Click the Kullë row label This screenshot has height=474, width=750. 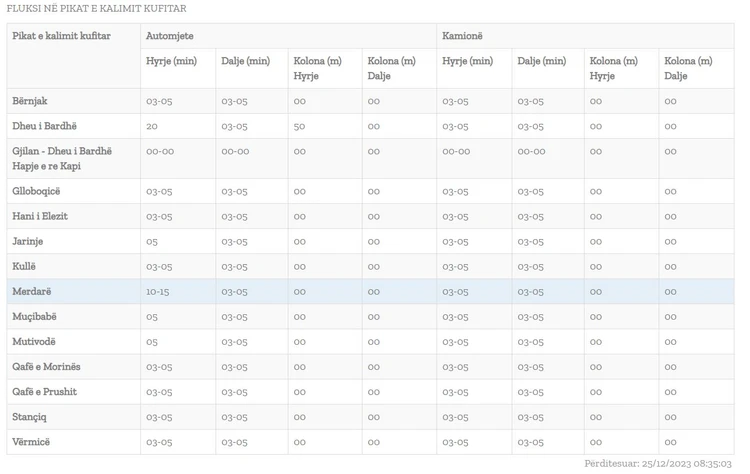[24, 266]
